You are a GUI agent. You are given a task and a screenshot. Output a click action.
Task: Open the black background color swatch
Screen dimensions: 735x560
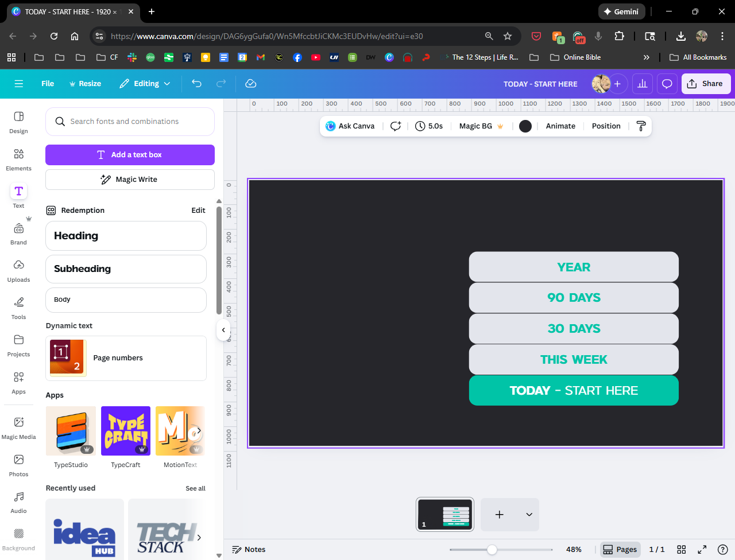[x=525, y=126]
